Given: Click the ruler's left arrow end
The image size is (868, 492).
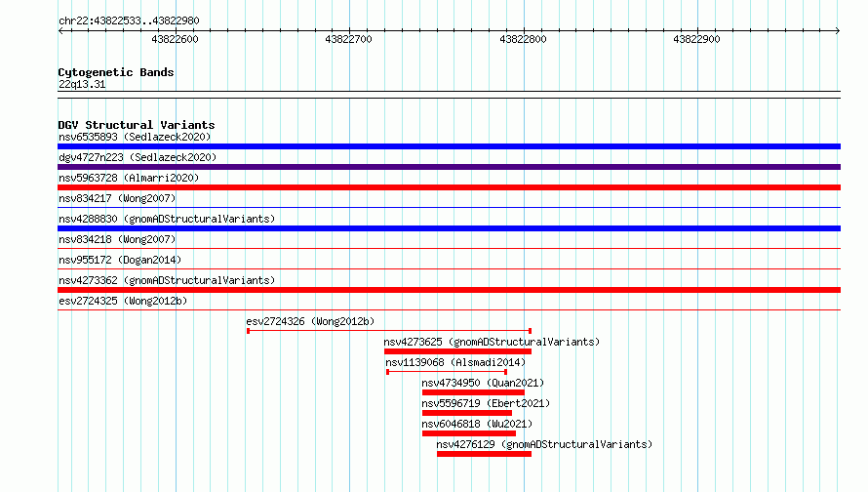Looking at the screenshot, I should [x=60, y=31].
